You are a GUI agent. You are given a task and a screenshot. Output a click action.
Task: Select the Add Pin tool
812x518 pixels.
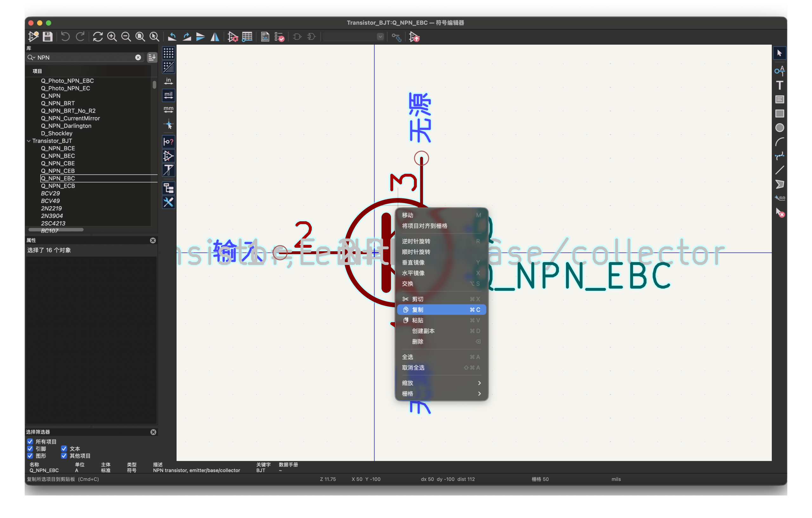[x=779, y=70]
